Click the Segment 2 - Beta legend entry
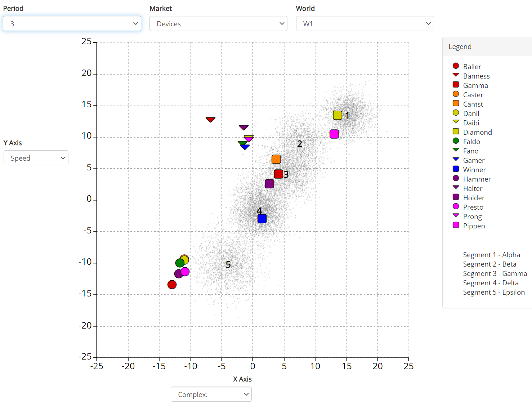The image size is (532, 406). [489, 264]
